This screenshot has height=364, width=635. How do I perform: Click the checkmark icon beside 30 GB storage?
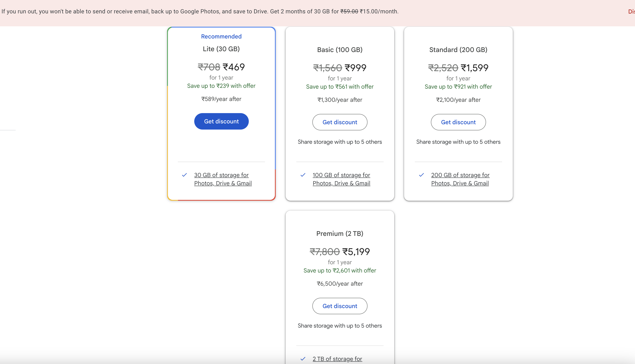pos(184,175)
